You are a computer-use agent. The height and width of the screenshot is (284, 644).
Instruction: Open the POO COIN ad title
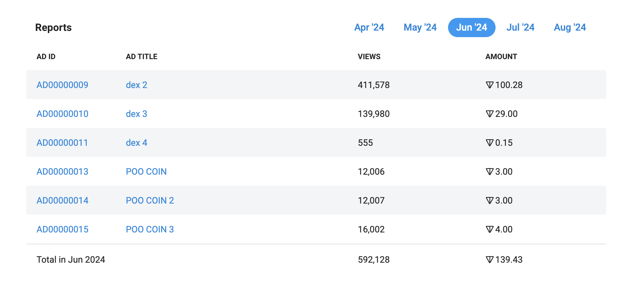[146, 172]
